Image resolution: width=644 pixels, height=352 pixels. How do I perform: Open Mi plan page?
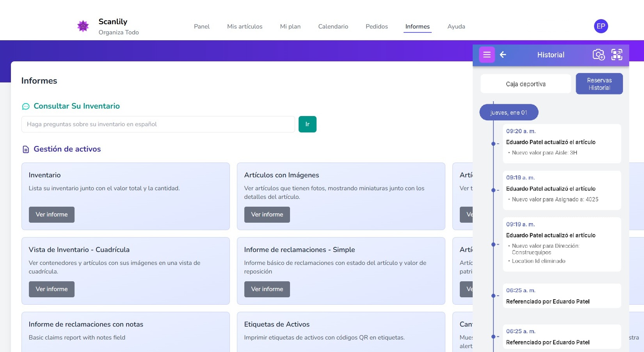(290, 27)
